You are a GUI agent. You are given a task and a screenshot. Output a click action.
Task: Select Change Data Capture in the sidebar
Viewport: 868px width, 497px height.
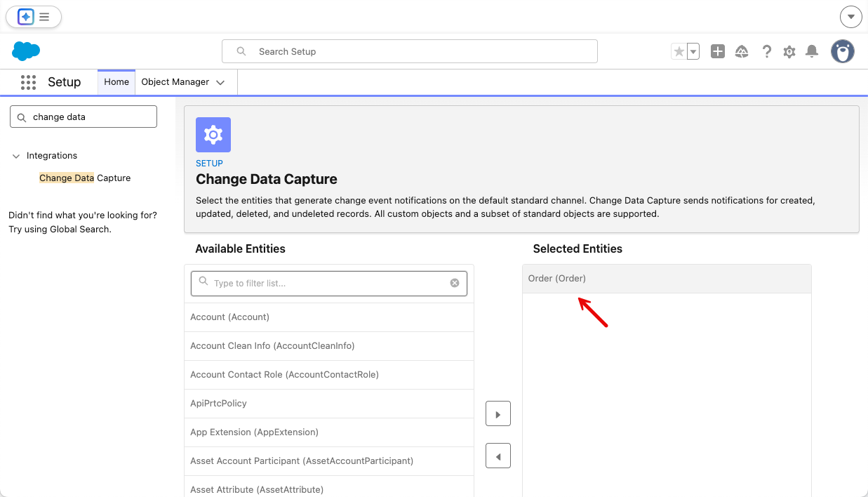84,178
